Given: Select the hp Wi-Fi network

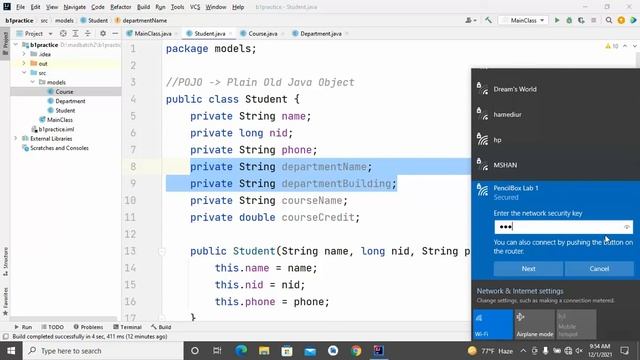Looking at the screenshot, I should 556,140.
